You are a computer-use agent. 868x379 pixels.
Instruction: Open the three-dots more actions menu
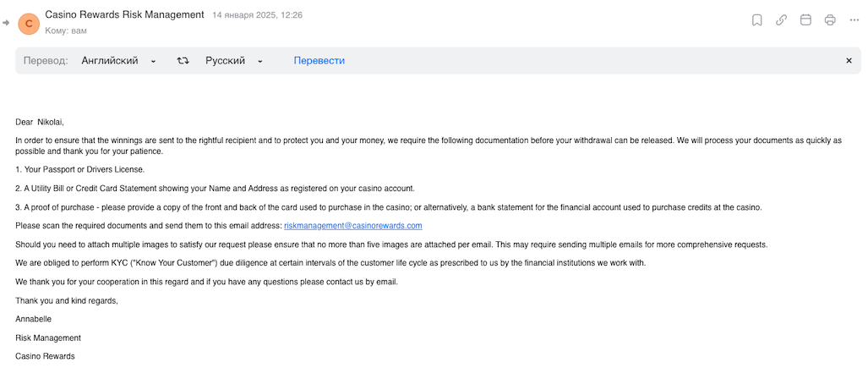coord(854,20)
